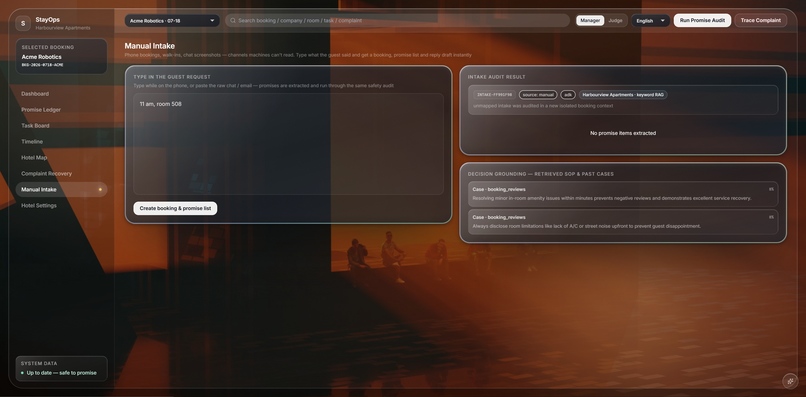The height and width of the screenshot is (397, 806).
Task: Click the round floating icon at bottom-right corner
Action: [790, 381]
